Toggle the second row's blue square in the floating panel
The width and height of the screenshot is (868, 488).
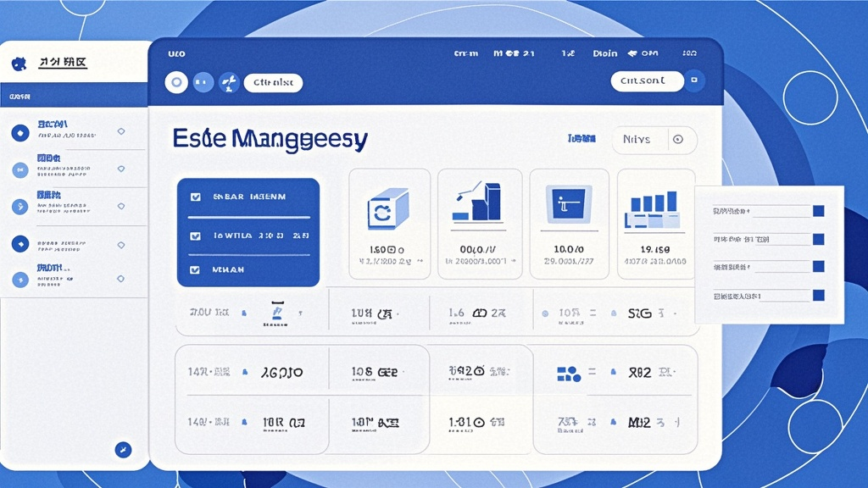click(x=819, y=239)
